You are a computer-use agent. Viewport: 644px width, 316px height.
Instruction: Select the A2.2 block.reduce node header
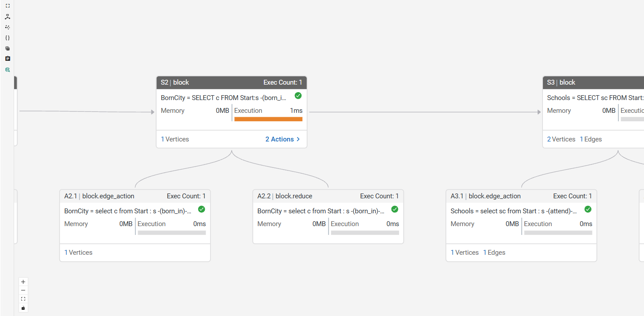pyautogui.click(x=328, y=196)
